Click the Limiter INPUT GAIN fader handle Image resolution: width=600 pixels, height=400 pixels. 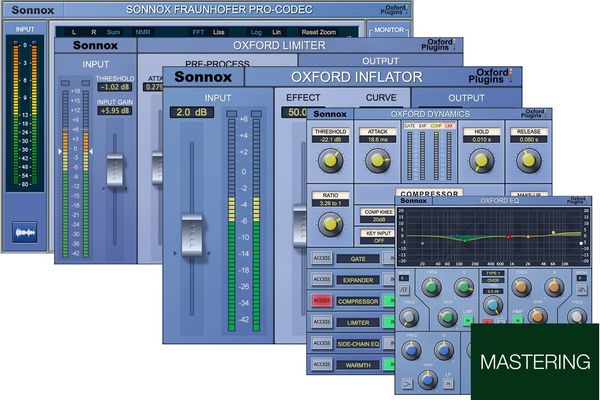(x=115, y=170)
